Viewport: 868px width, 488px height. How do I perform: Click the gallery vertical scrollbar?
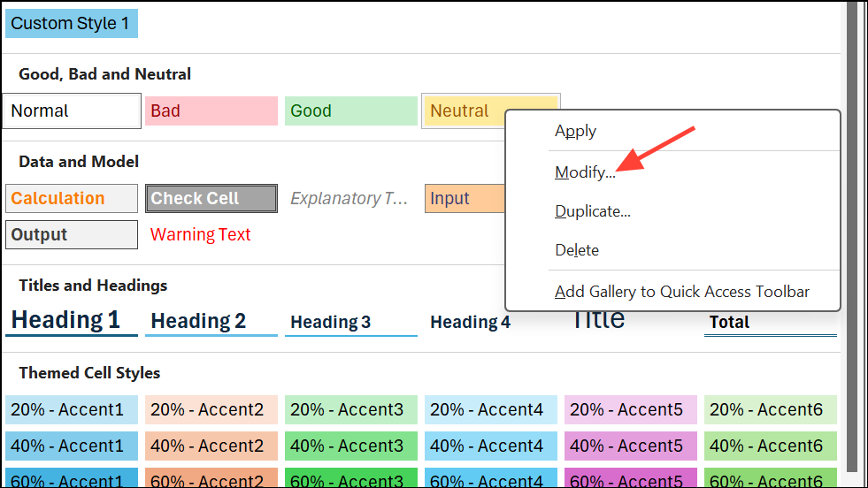853,239
